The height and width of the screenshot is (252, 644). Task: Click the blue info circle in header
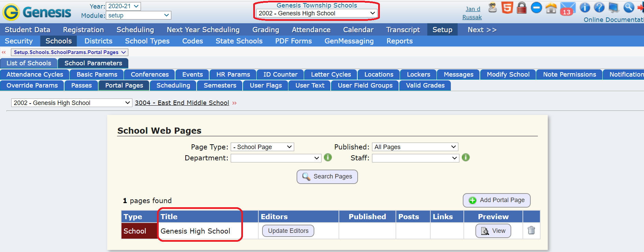coord(585,8)
